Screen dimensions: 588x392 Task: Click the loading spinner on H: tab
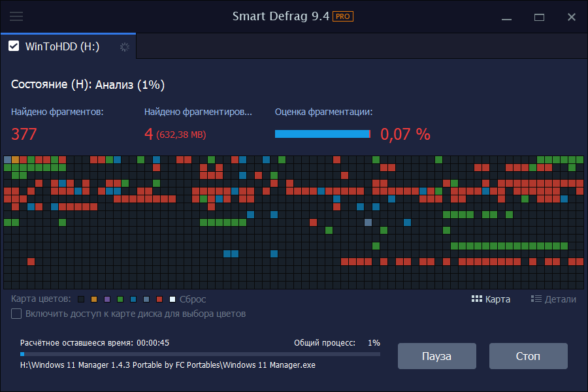pyautogui.click(x=125, y=47)
